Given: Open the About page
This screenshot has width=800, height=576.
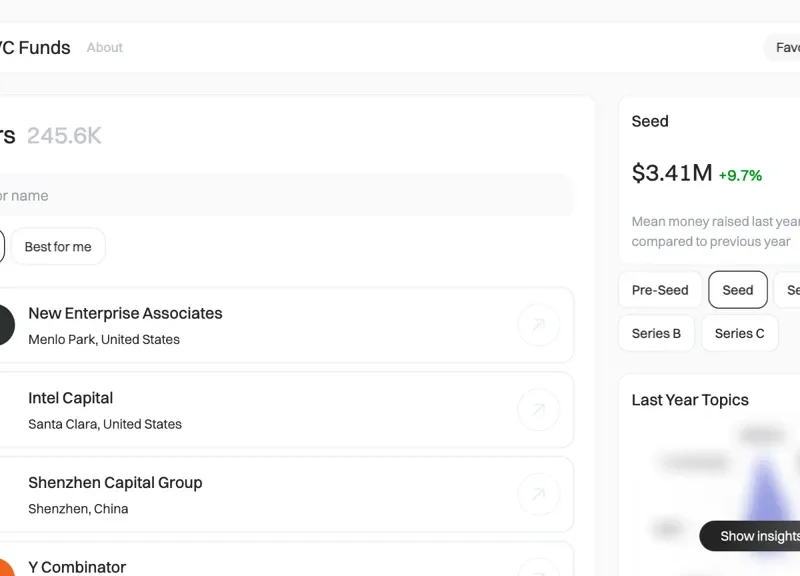Looking at the screenshot, I should click(105, 48).
